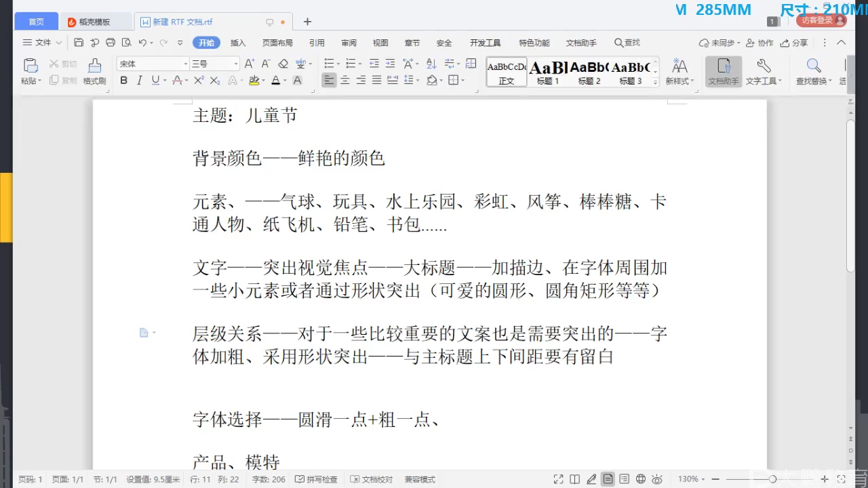Expand the File (文件) menu arrow

click(59, 43)
